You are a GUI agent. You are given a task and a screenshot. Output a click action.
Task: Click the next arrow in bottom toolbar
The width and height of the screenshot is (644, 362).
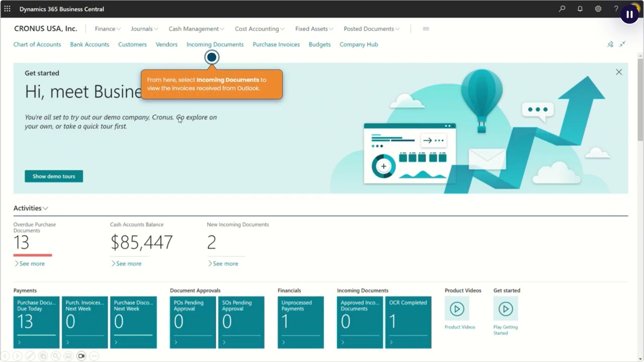click(17, 356)
